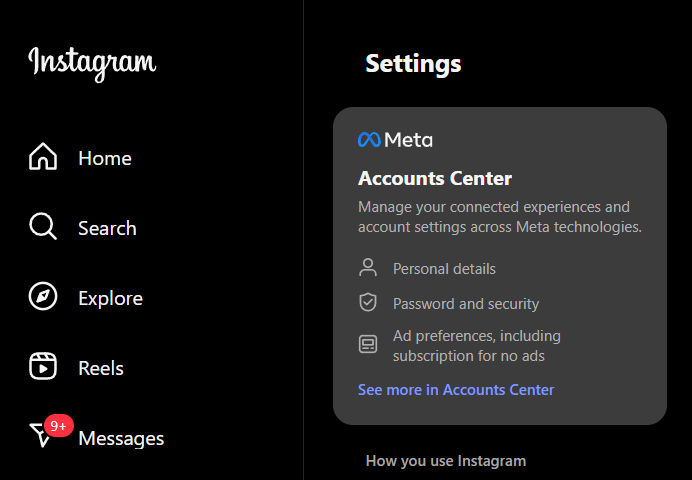Click the Home house icon

pyautogui.click(x=43, y=158)
